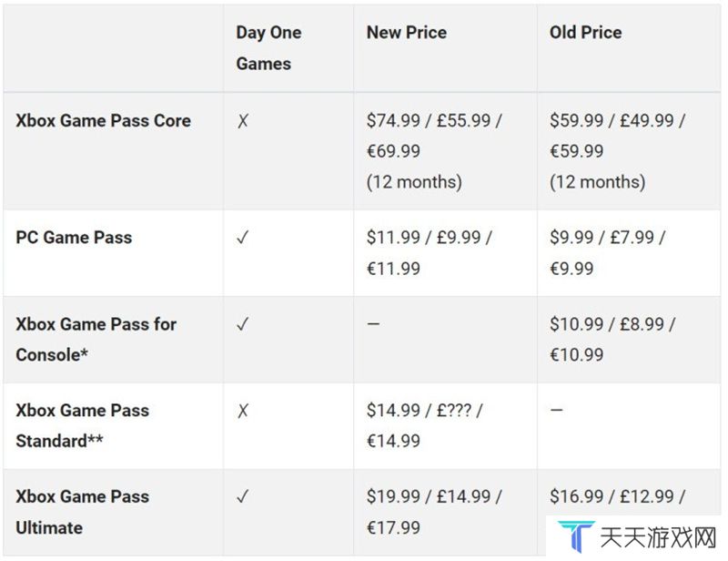Click the dash in Standard row Old Price

[x=556, y=410]
